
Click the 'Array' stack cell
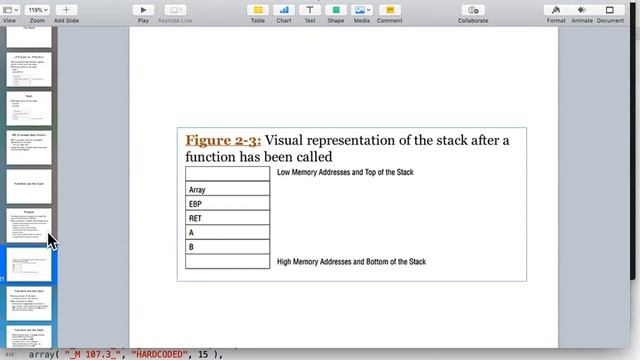click(x=227, y=189)
